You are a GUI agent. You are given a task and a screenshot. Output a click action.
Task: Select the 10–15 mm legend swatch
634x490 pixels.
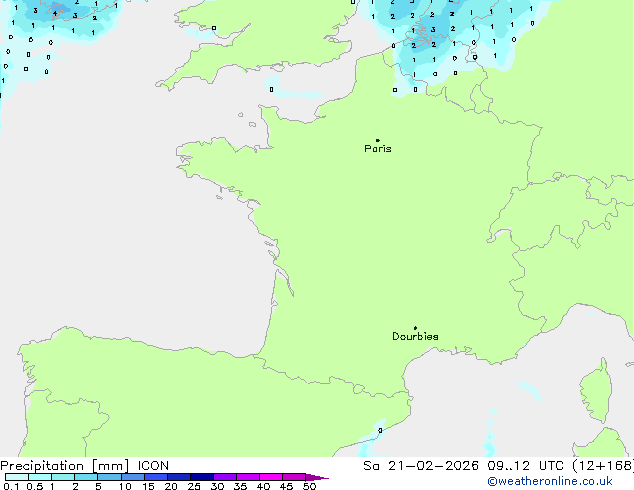pos(132,477)
